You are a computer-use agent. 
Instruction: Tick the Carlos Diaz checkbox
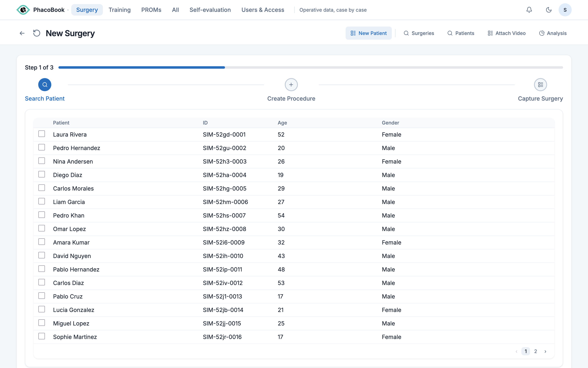[42, 282]
